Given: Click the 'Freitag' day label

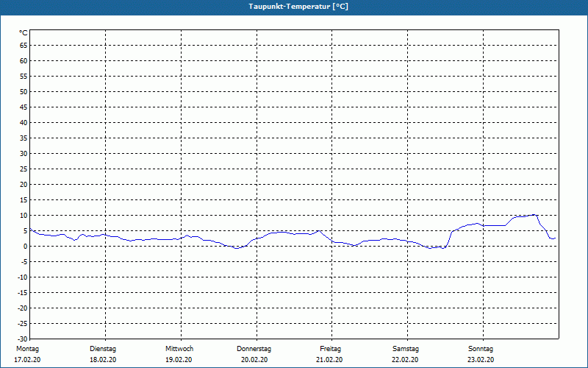Looking at the screenshot, I should (330, 349).
